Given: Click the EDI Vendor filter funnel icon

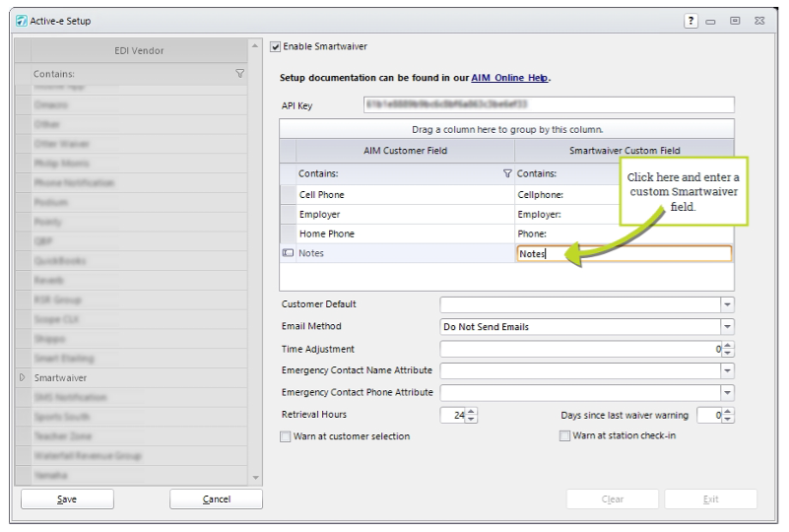Looking at the screenshot, I should 240,74.
